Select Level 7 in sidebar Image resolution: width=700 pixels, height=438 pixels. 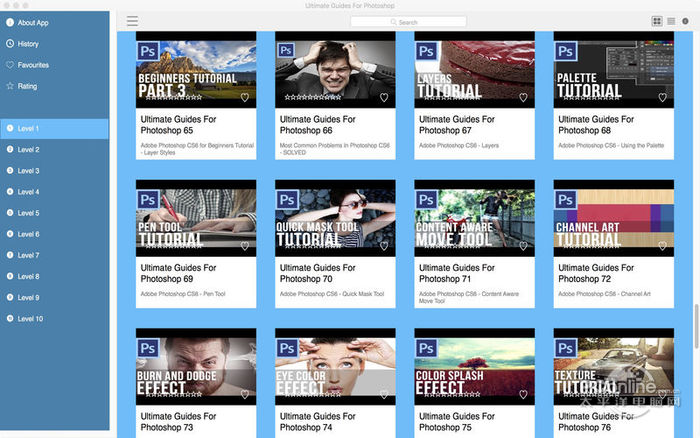(x=54, y=255)
